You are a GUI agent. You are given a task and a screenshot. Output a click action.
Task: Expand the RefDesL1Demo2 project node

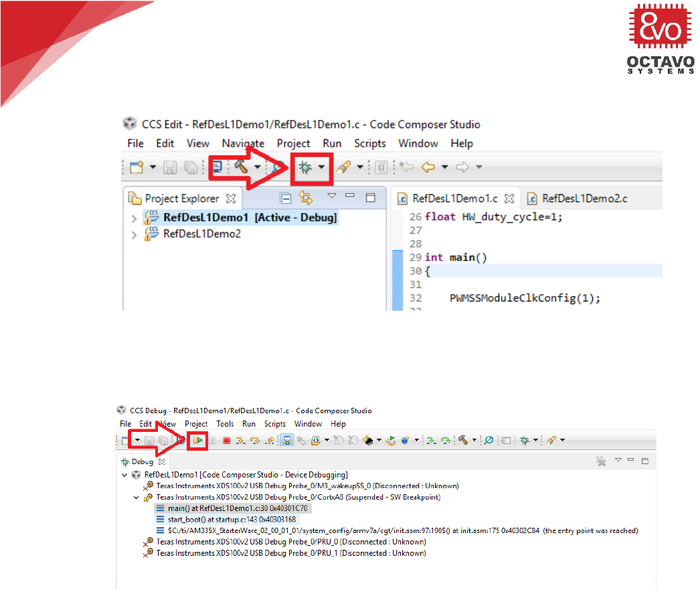(x=134, y=235)
